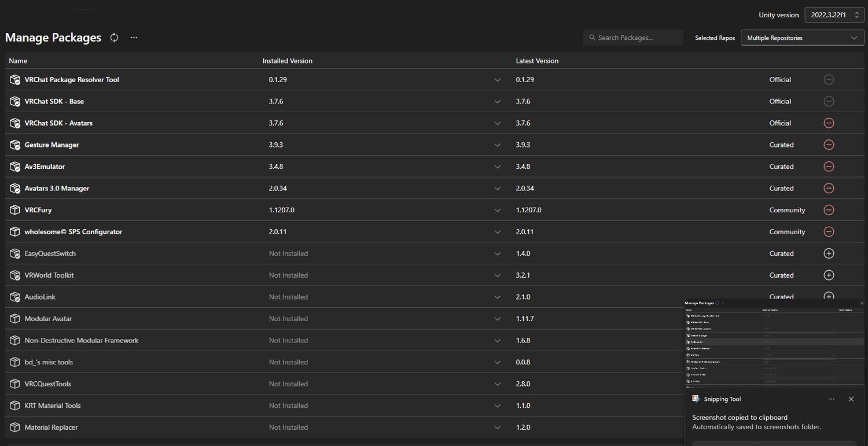Open the Selected Repos dropdown

[x=803, y=38]
